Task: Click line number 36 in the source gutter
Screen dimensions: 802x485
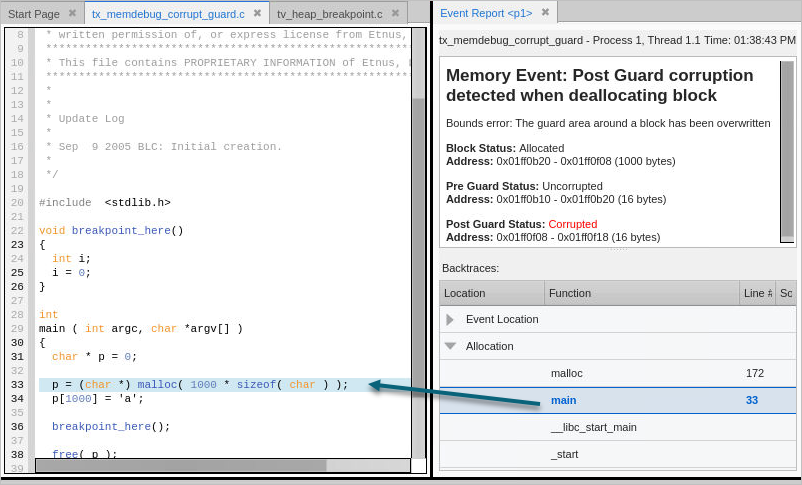Action: [x=17, y=426]
